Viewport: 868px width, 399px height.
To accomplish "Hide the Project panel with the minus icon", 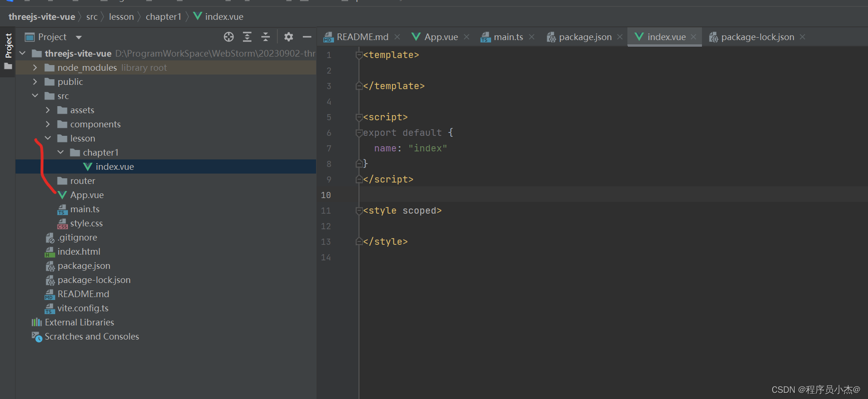I will pyautogui.click(x=307, y=37).
